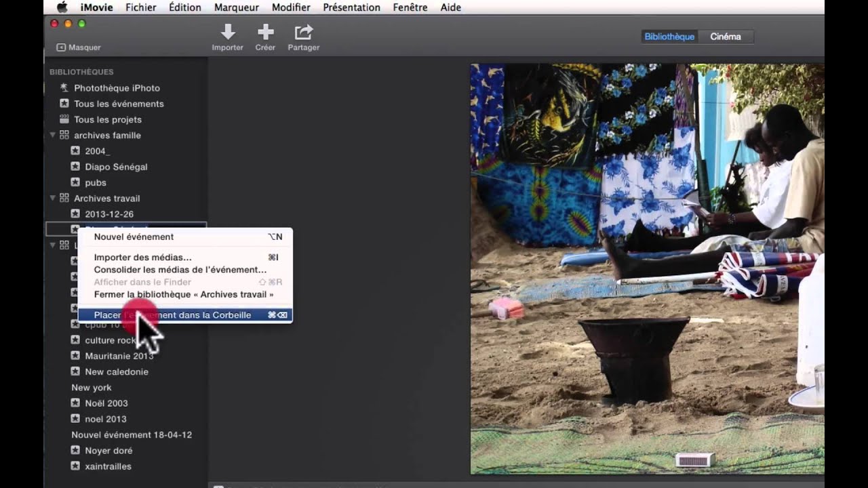This screenshot has width=868, height=488.
Task: Click the Partager share icon
Action: [x=304, y=32]
